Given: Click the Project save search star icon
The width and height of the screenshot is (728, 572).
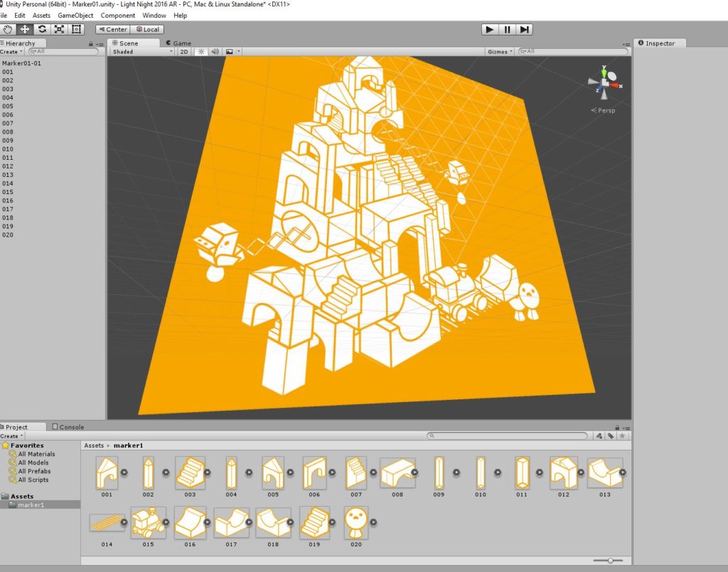Looking at the screenshot, I should click(x=623, y=436).
